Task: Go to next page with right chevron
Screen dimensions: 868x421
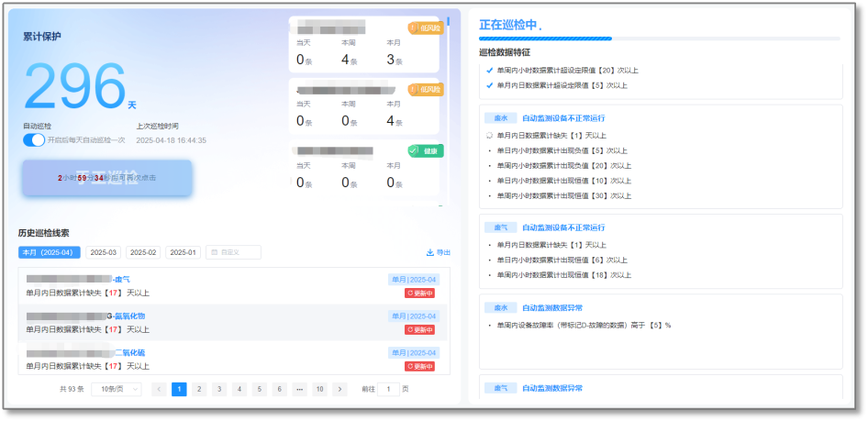Action: pyautogui.click(x=339, y=389)
